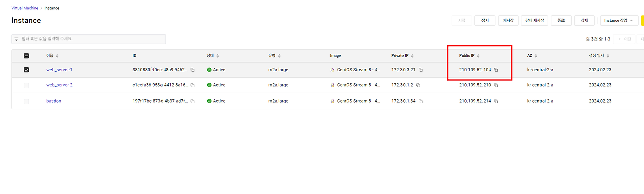This screenshot has width=644, height=194.
Task: Open the Instance 작업 dropdown
Action: 619,20
